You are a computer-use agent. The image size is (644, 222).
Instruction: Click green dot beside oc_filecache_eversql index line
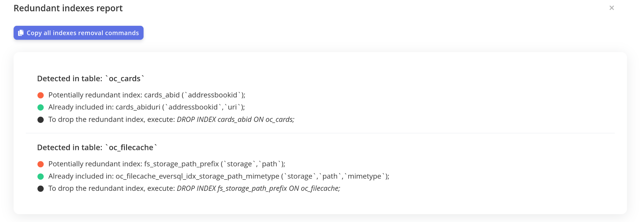click(41, 176)
